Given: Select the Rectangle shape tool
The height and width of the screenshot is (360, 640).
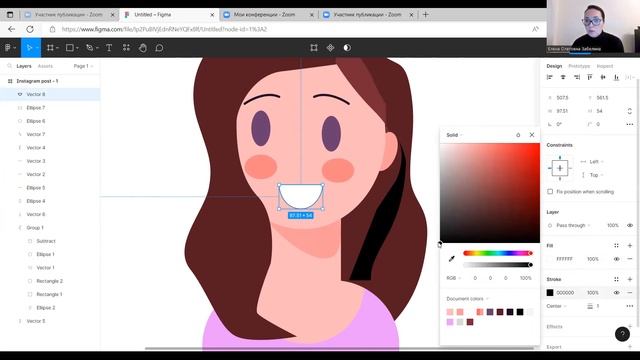Looking at the screenshot, I should click(x=70, y=48).
